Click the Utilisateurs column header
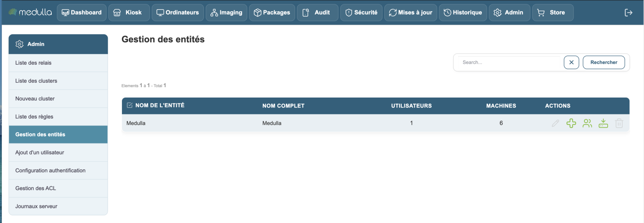This screenshot has width=644, height=223. [x=411, y=106]
